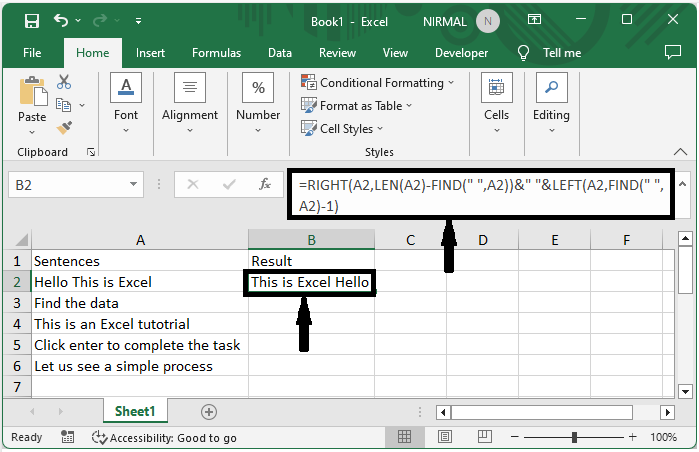Select the Sheet1 tab
The height and width of the screenshot is (452, 699).
pos(135,411)
